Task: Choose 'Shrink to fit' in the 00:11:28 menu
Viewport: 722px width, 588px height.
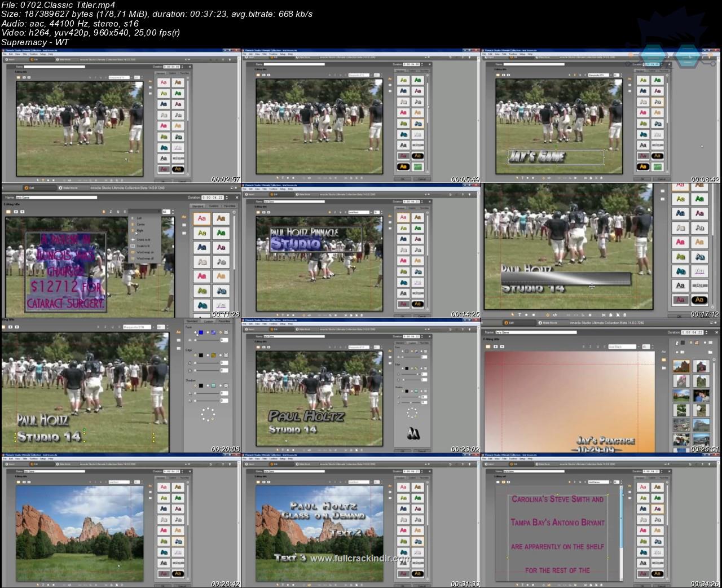Action: point(143,240)
